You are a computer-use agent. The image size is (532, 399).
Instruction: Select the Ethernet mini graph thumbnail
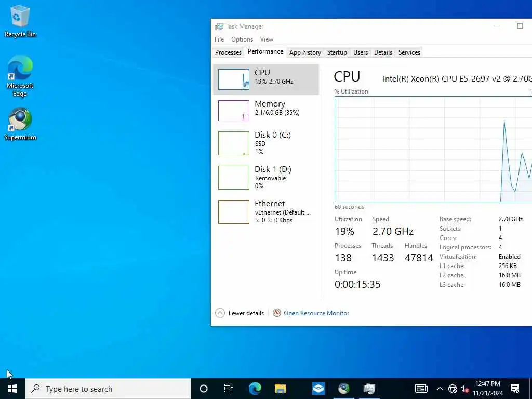click(233, 212)
